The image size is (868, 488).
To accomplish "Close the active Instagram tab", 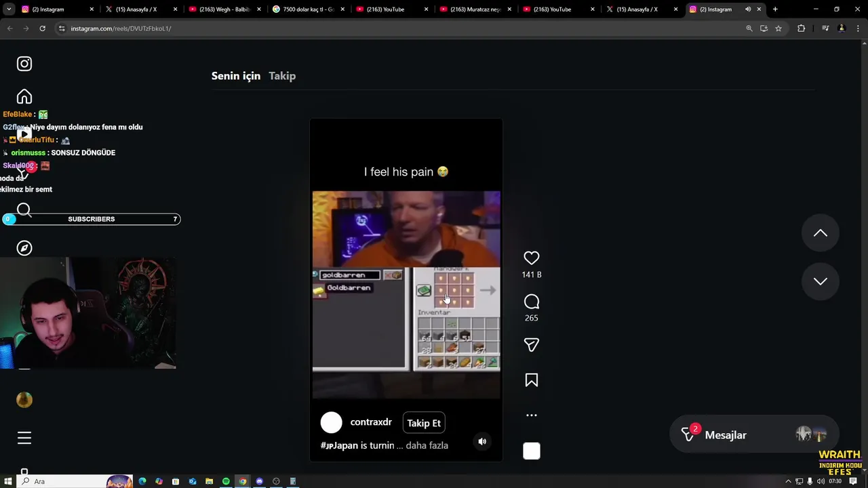I will 759,9.
